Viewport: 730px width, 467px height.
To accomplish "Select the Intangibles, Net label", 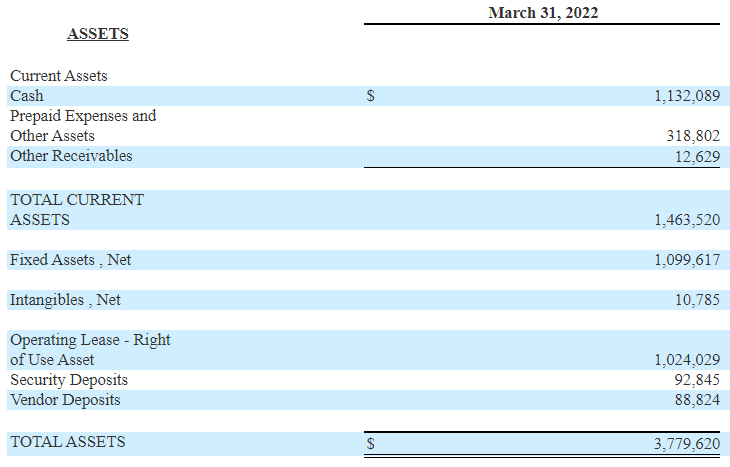I will (x=66, y=300).
